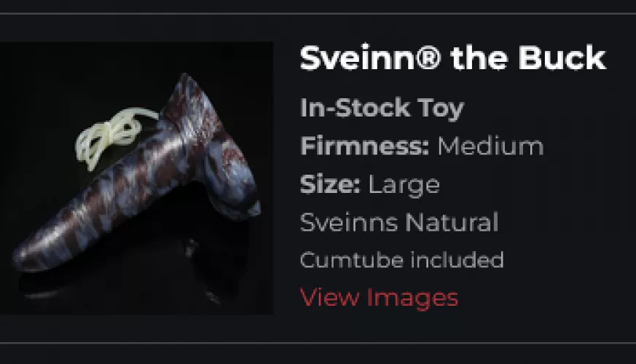Select the Medium firmness value
This screenshot has height=364, width=636.
[x=490, y=146]
